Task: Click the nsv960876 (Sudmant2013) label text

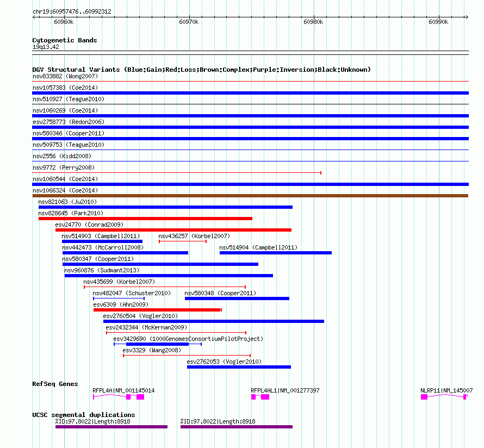Action: [102, 270]
